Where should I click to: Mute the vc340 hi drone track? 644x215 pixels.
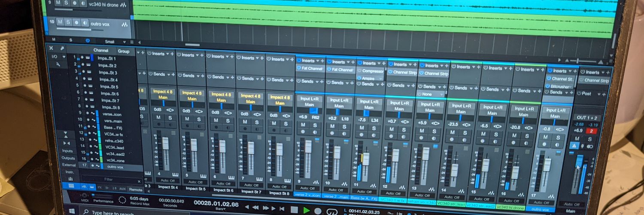pyautogui.click(x=58, y=3)
